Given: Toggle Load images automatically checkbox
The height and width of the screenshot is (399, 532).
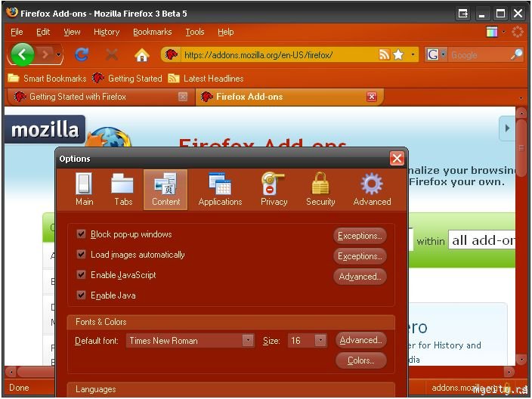Looking at the screenshot, I should coord(81,254).
